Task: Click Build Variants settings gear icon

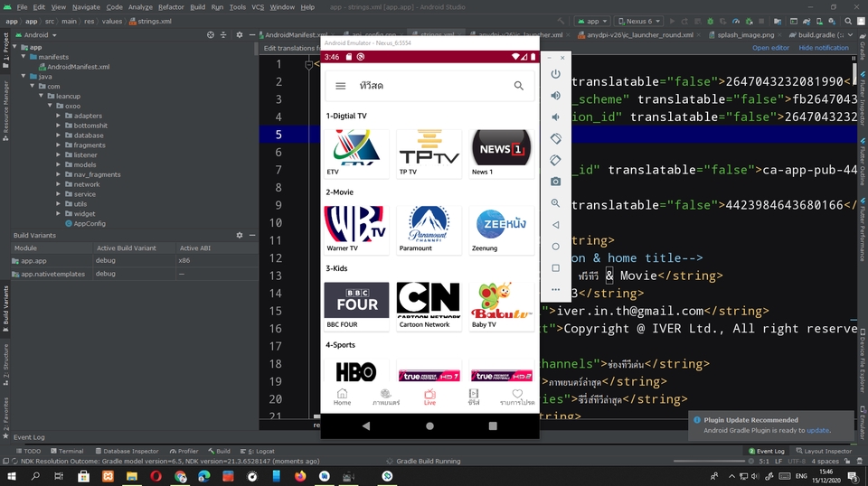Action: tap(239, 235)
